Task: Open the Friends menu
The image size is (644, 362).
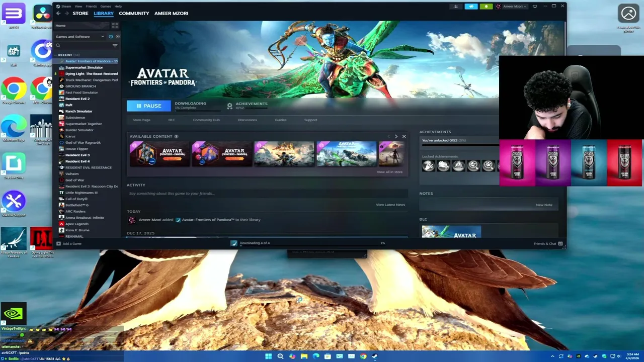Action: (91, 7)
